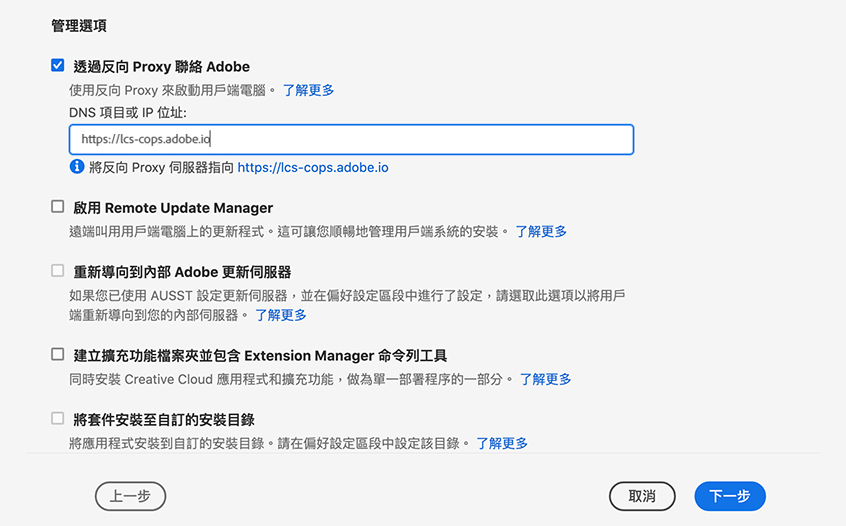The height and width of the screenshot is (526, 846).
Task: Click the DNS 項目或 IP 位址 label
Action: point(127,113)
